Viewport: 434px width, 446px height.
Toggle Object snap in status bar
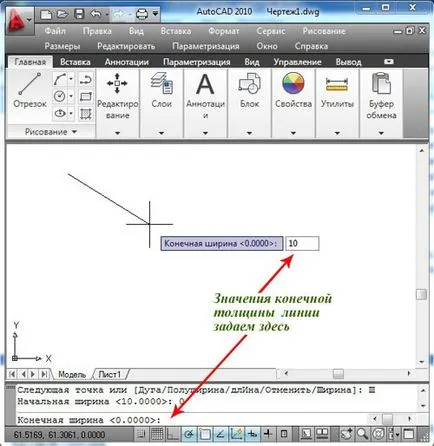click(205, 434)
